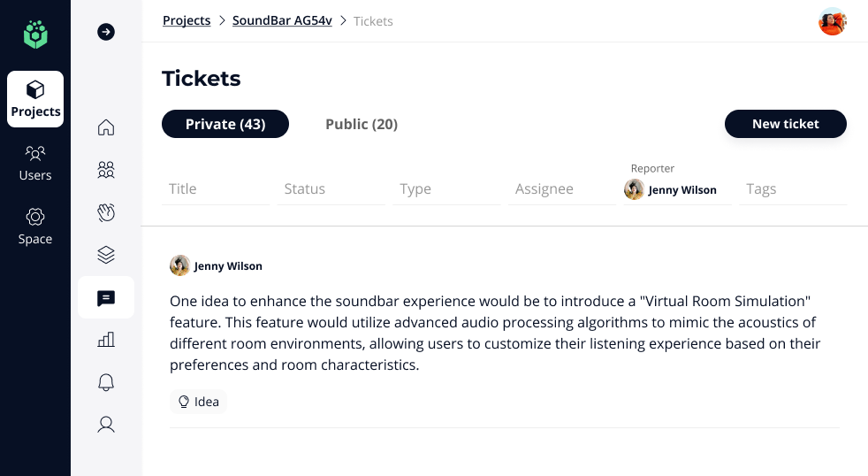Open the Users section in navigation
This screenshot has width=868, height=476.
35,163
